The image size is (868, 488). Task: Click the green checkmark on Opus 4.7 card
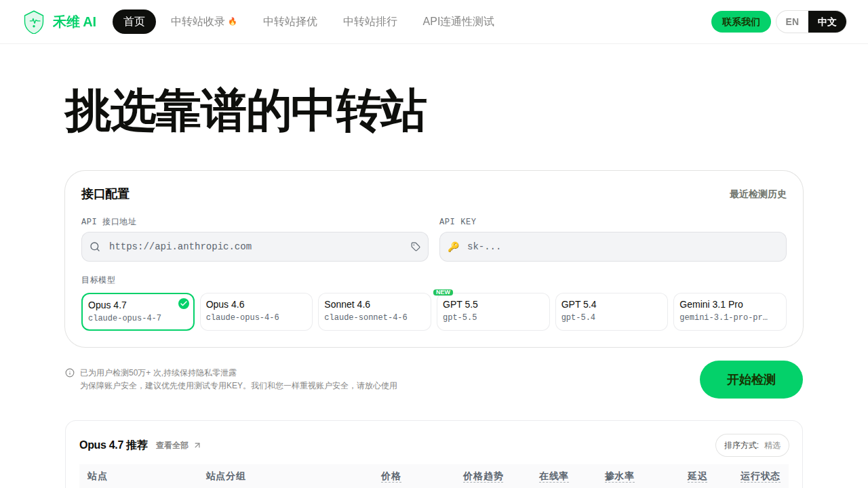pos(184,304)
